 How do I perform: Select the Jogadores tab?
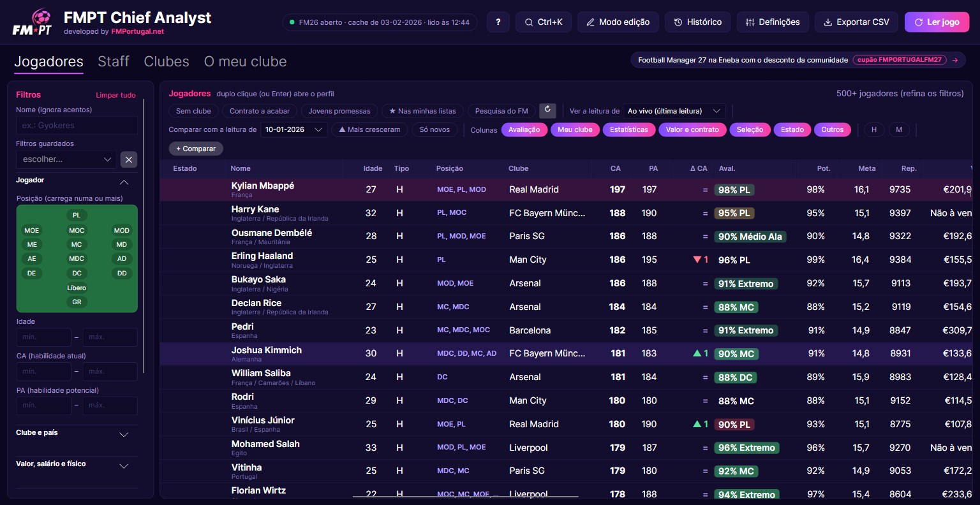(49, 62)
